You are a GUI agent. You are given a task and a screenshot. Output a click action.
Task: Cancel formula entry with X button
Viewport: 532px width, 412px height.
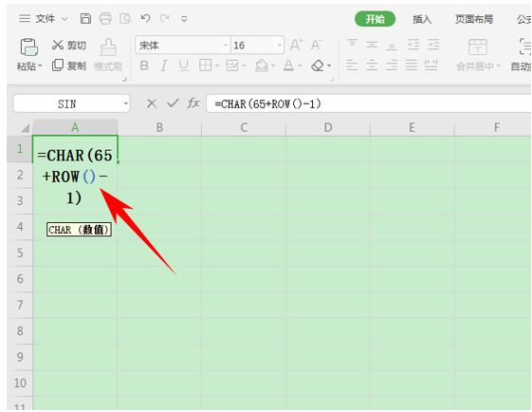[x=152, y=103]
